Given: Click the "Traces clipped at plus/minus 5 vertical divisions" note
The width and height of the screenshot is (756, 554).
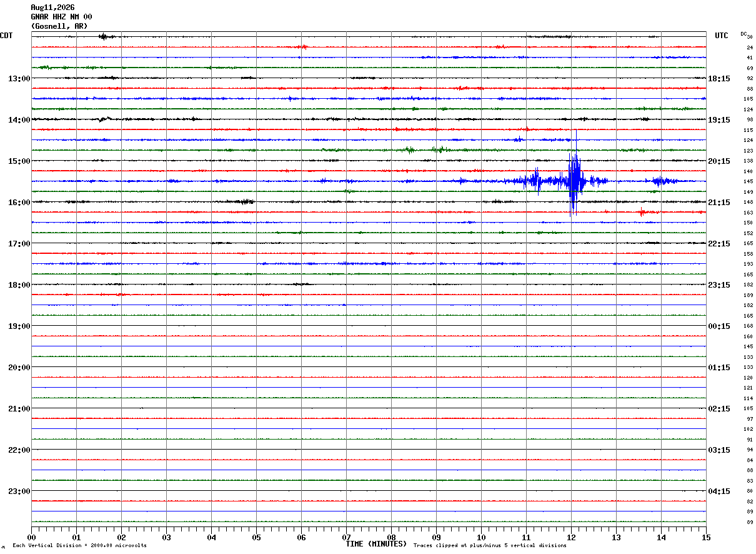Looking at the screenshot, I should pyautogui.click(x=490, y=546).
